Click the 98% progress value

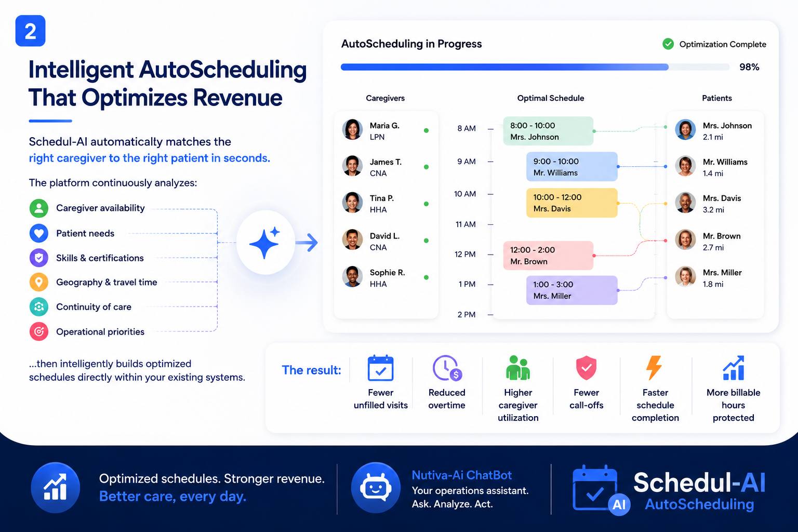[749, 67]
